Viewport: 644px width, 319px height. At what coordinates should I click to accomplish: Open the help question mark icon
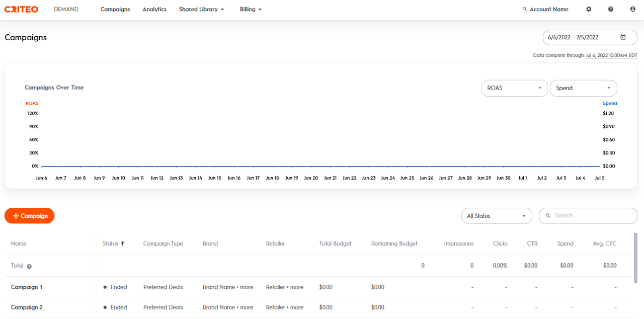[x=610, y=9]
